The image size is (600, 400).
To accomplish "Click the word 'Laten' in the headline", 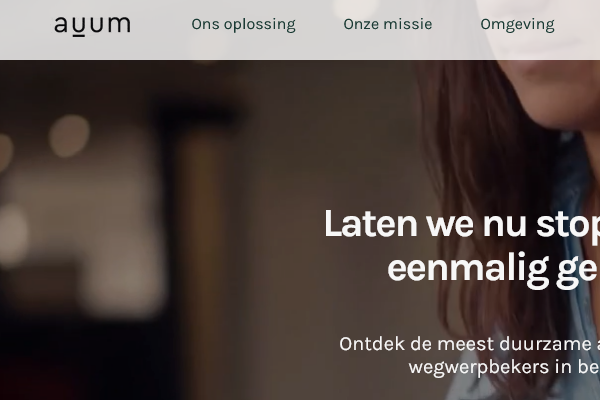I will pos(370,224).
